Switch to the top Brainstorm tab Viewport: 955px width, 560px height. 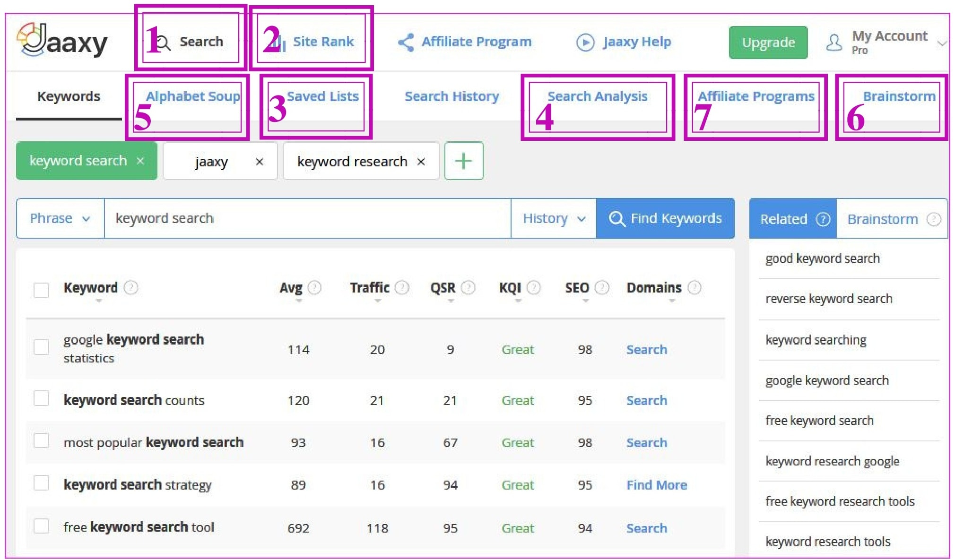pyautogui.click(x=899, y=96)
